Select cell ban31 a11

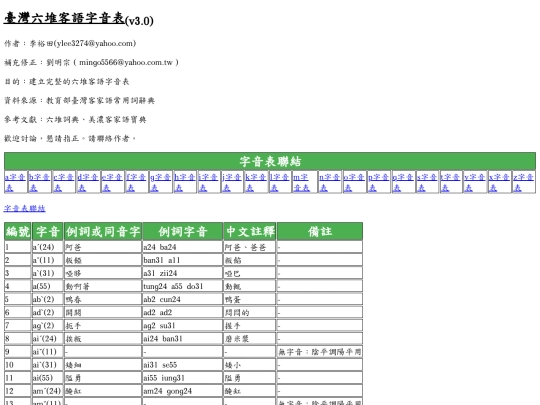click(x=183, y=260)
